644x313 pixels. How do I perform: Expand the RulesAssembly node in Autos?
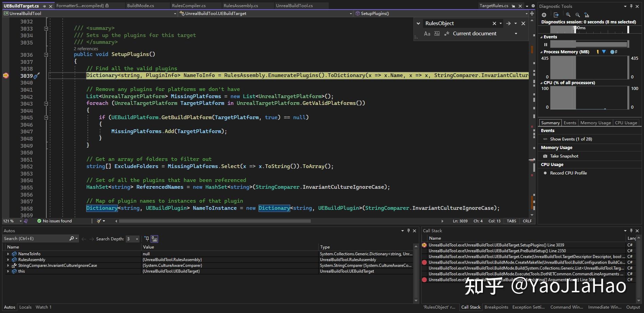(x=8, y=259)
